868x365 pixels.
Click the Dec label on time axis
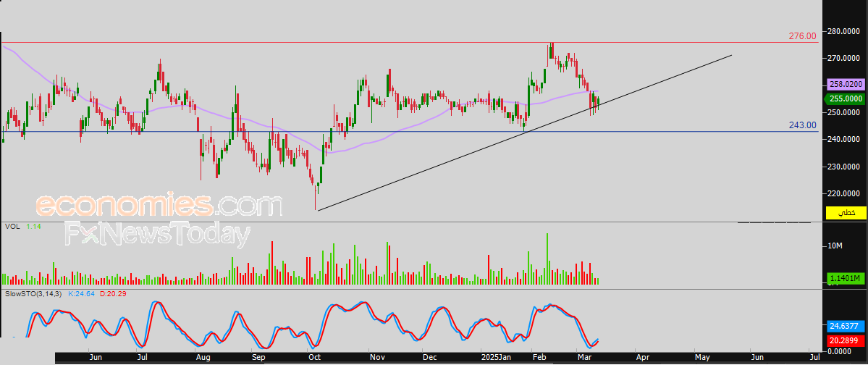[x=430, y=358]
